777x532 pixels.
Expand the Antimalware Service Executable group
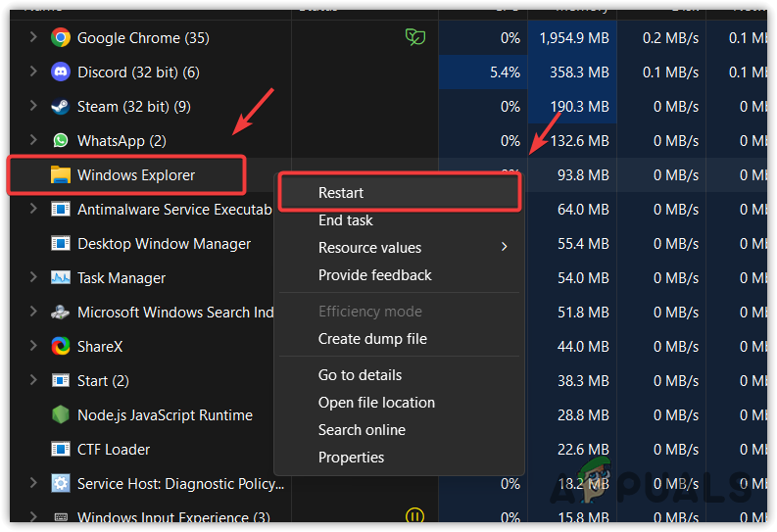pyautogui.click(x=33, y=208)
